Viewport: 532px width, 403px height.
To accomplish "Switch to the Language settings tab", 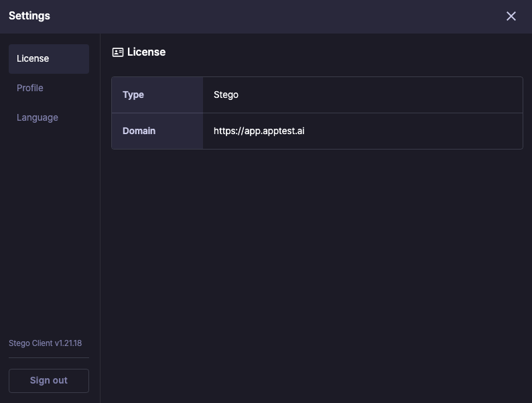I will click(38, 117).
